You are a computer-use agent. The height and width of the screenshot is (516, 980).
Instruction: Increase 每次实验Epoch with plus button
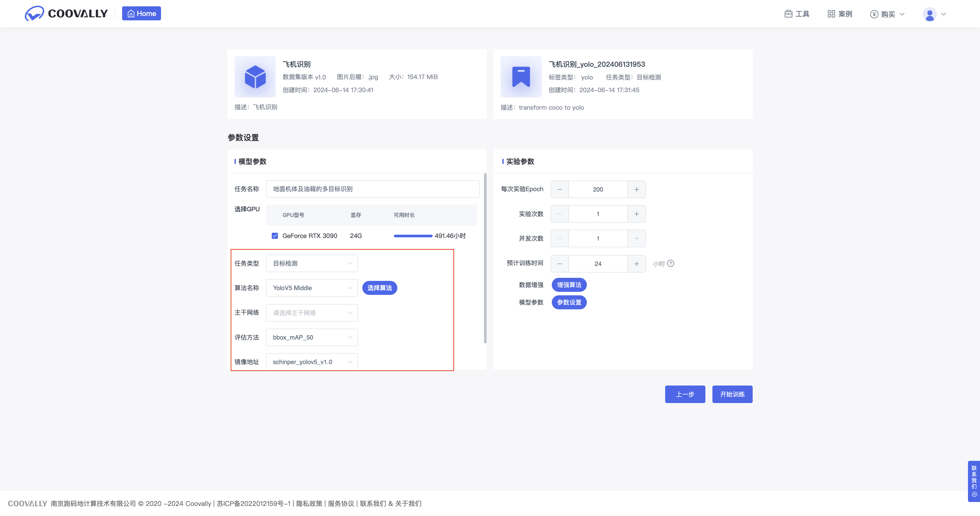pos(636,190)
